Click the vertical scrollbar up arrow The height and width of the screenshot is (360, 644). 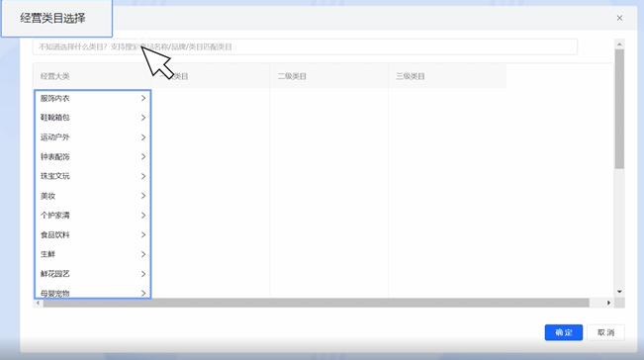point(619,44)
